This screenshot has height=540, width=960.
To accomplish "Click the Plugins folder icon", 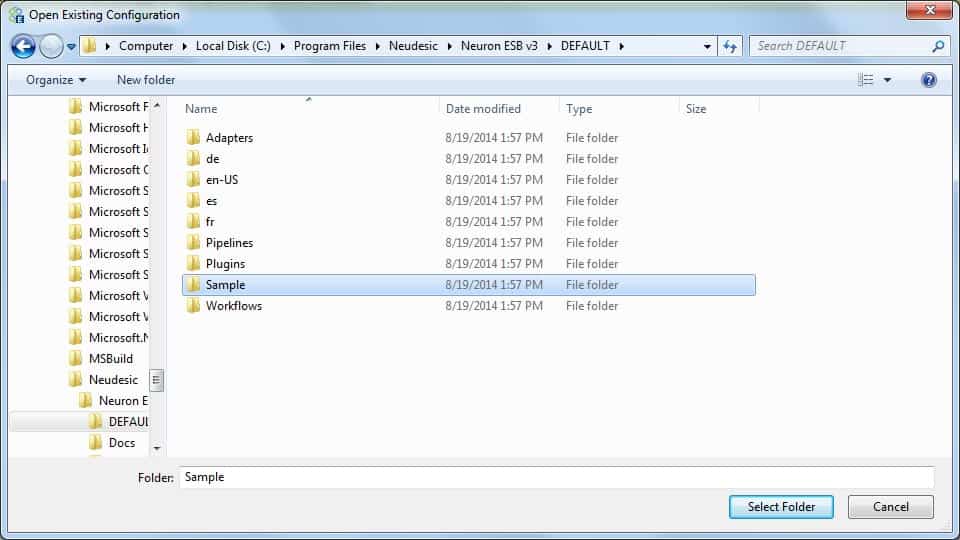I will pyautogui.click(x=193, y=263).
